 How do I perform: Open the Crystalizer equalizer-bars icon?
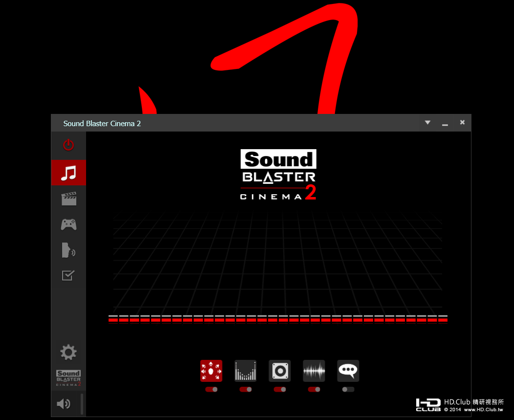246,371
